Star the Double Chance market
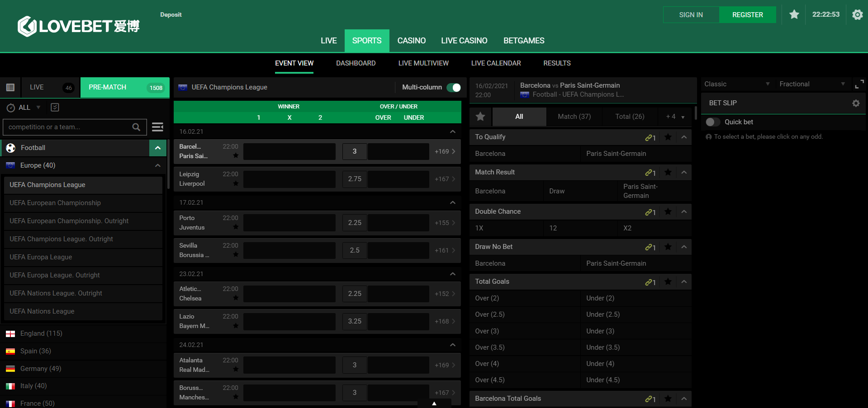This screenshot has height=408, width=868. point(668,211)
